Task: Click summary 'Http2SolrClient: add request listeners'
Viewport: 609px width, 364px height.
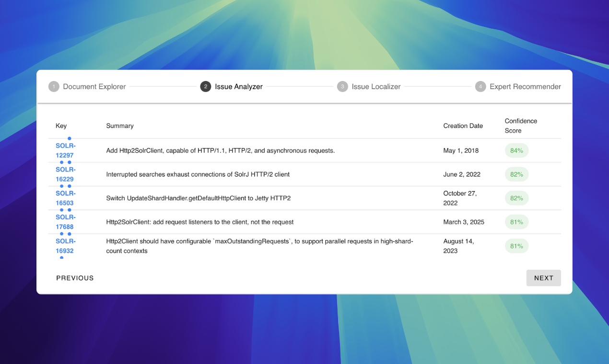Action: click(199, 222)
